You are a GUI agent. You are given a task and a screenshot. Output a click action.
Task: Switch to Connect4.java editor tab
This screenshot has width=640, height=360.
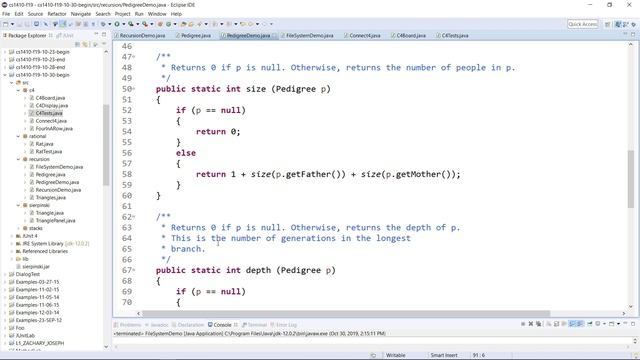tap(362, 36)
